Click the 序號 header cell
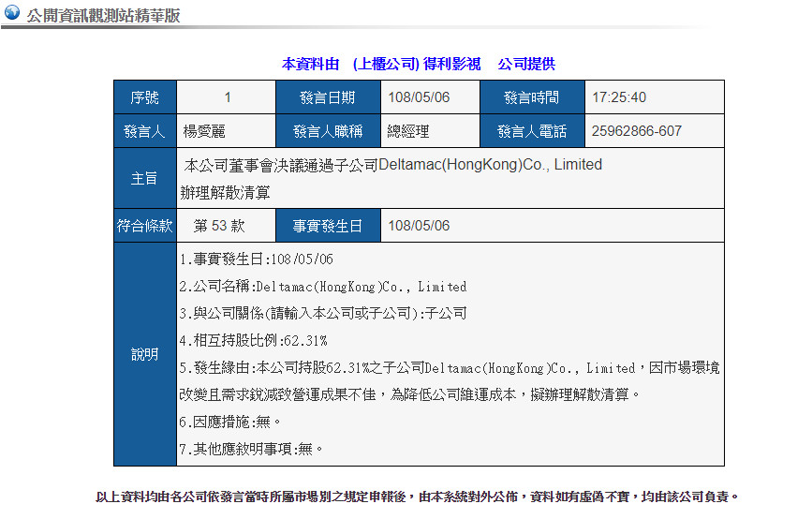 tap(145, 97)
